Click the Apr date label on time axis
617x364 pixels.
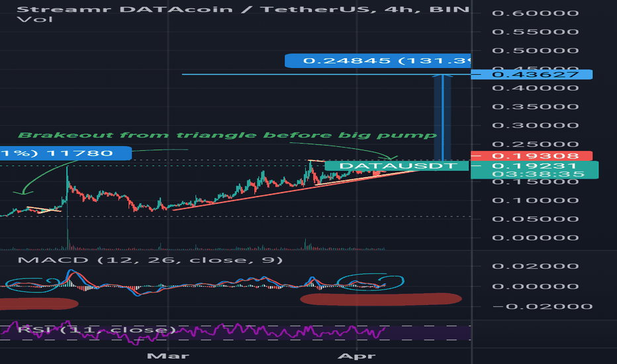(357, 356)
